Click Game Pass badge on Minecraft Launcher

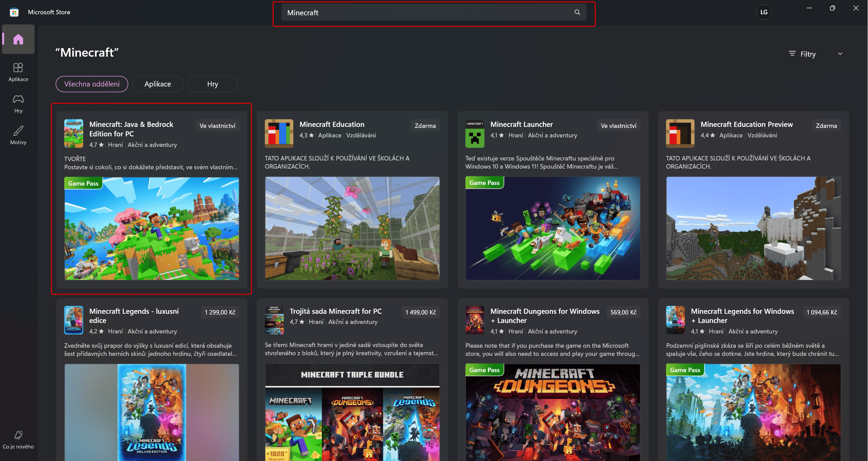(484, 183)
